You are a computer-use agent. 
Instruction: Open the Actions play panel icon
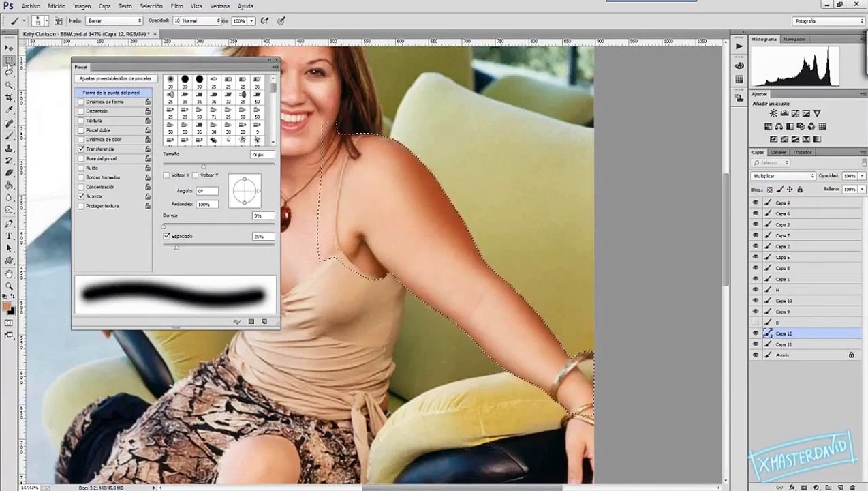click(739, 46)
